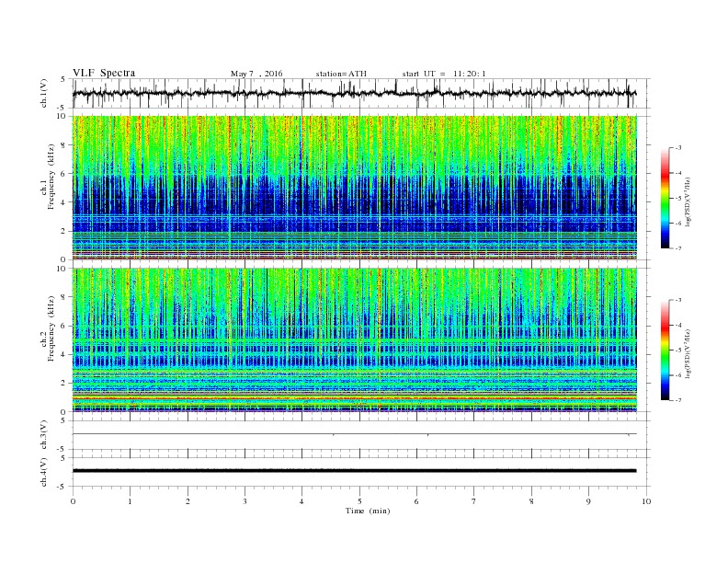Click the "-7" tick on ch.2 colorbar

678,400
